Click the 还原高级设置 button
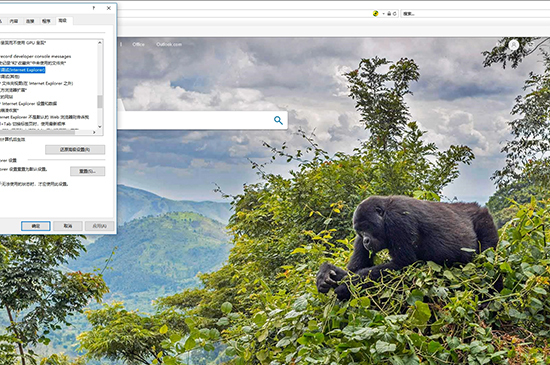The image size is (550, 365). click(x=75, y=150)
